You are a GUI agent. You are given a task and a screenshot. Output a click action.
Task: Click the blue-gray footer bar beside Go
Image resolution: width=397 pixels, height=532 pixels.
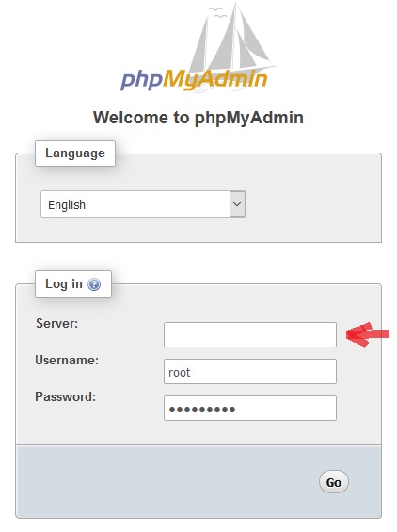click(167, 482)
